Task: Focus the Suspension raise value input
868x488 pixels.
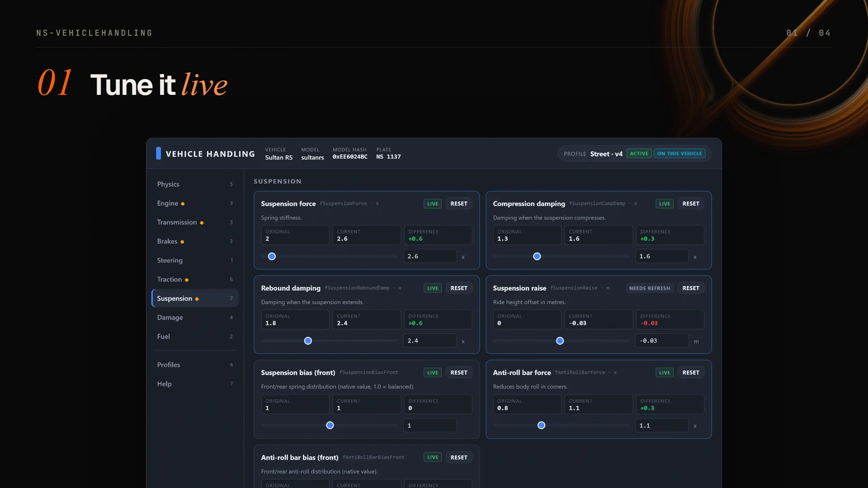Action: (662, 341)
